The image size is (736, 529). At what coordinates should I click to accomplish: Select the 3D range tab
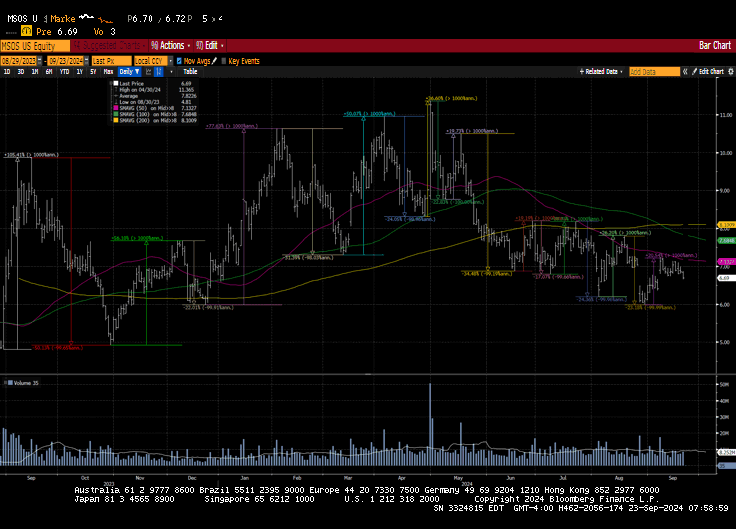tap(21, 72)
